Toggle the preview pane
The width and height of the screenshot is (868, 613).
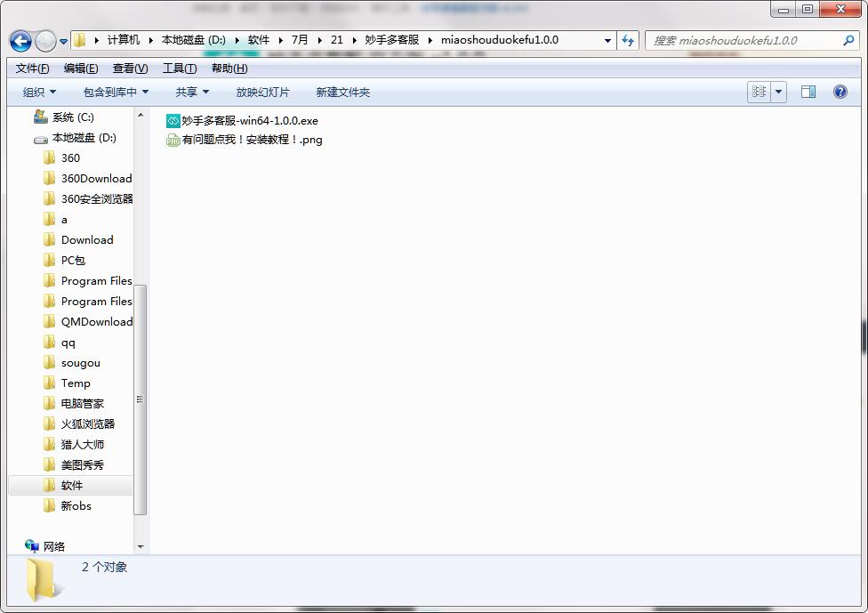coord(808,92)
